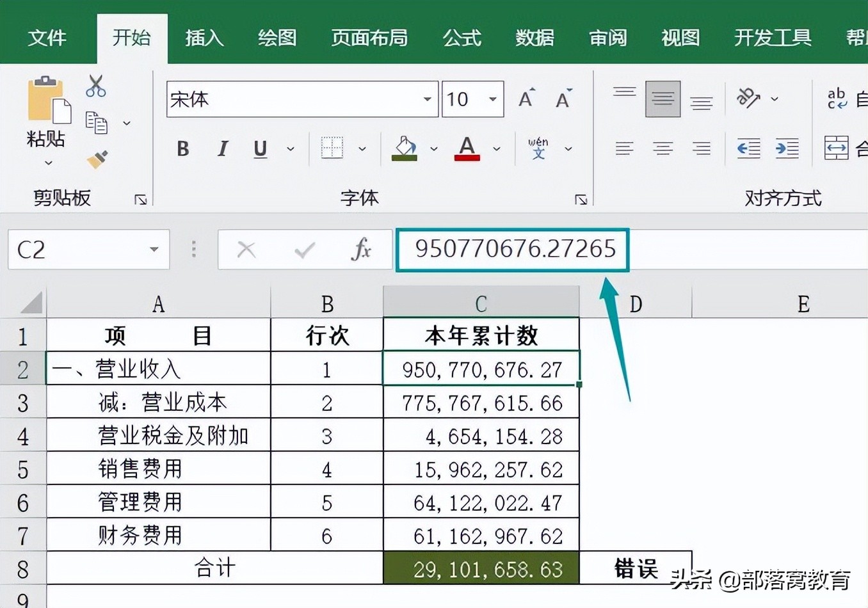Switch to the 开发工具 tab
Image resolution: width=868 pixels, height=608 pixels.
(773, 38)
